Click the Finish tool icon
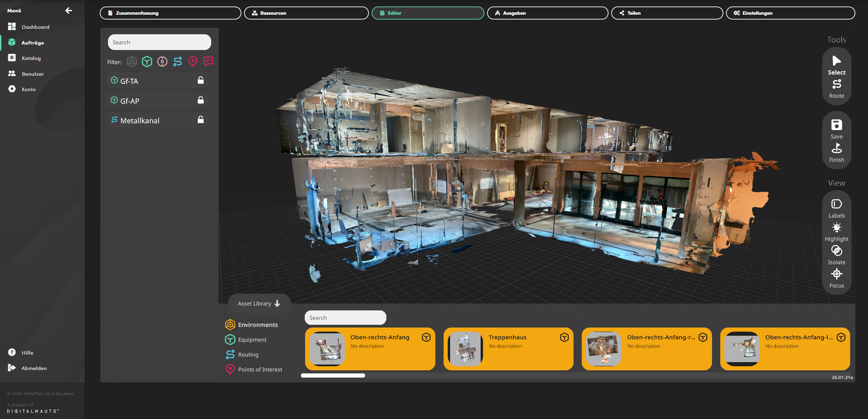Viewport: 868px width, 419px height. coord(836,149)
